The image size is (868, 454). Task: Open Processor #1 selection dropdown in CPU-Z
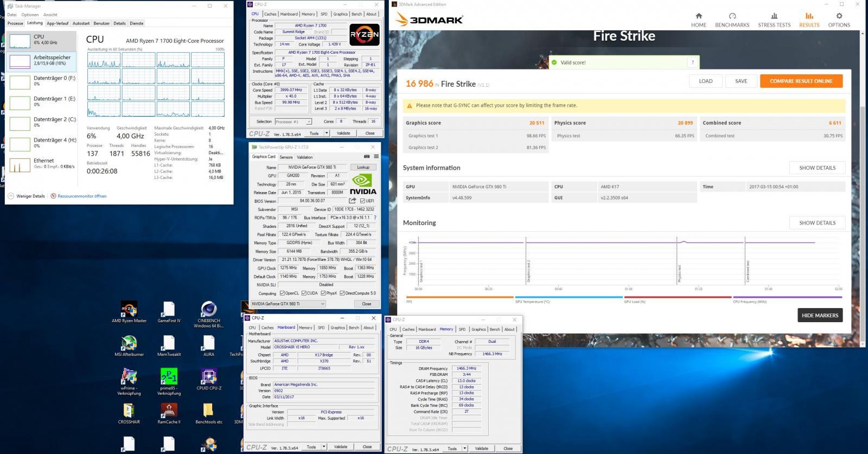point(293,122)
